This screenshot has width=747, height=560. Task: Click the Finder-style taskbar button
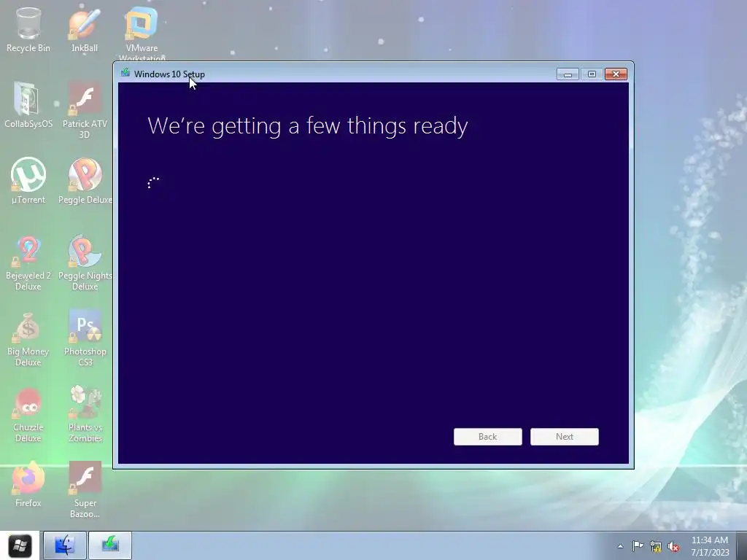(65, 545)
